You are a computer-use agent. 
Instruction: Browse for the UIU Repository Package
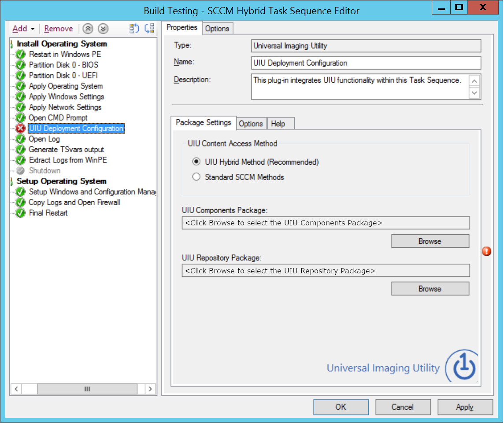(430, 289)
